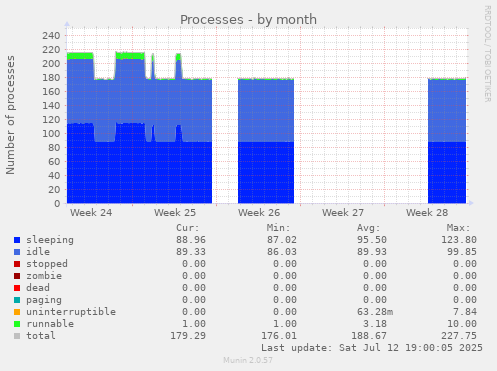The height and width of the screenshot is (371, 497).
Task: Click idle maximum value 99.85
Action: pyautogui.click(x=462, y=252)
